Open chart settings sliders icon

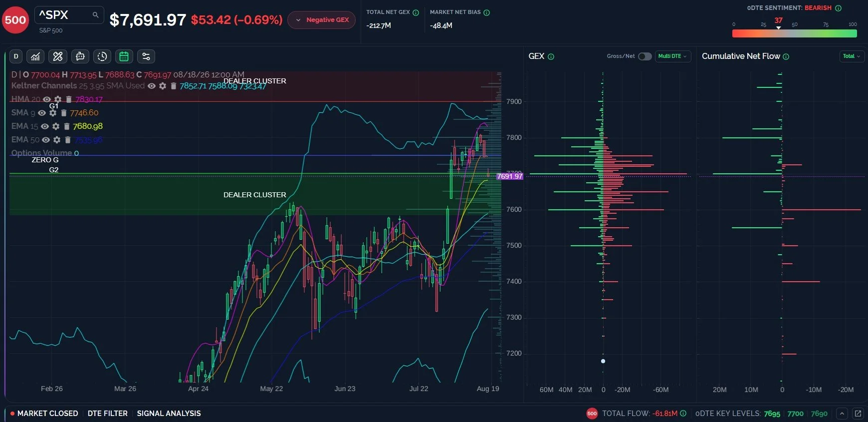click(146, 56)
